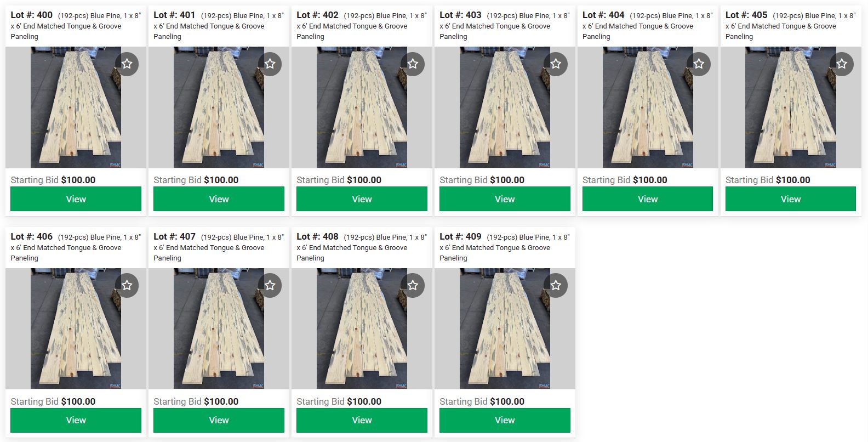The image size is (868, 442).
Task: Favorite Lot 405 using the star icon
Action: 842,64
